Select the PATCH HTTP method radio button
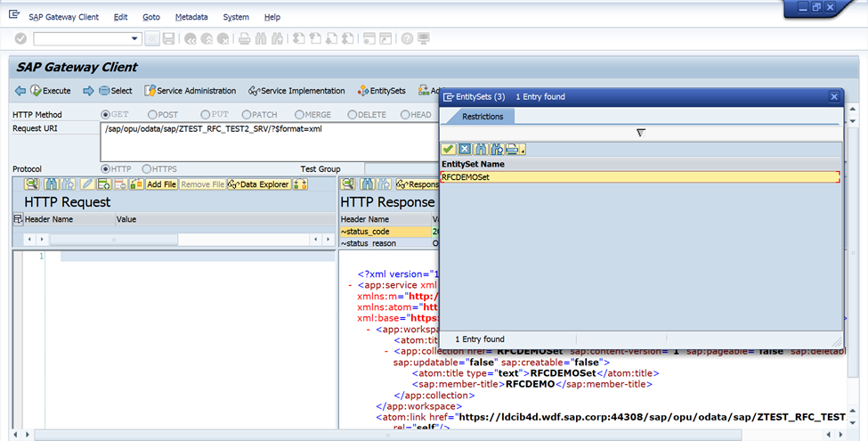 tap(247, 115)
